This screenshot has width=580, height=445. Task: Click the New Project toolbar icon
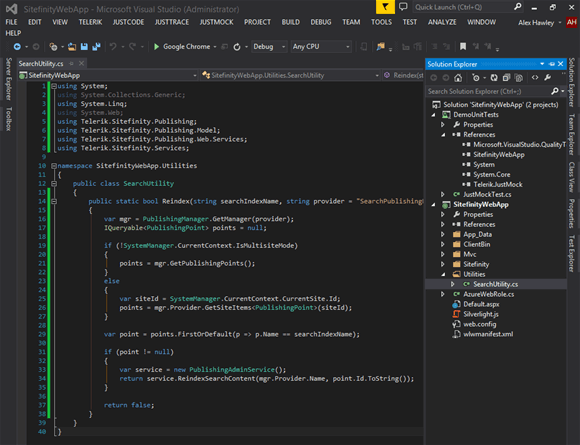tap(53, 47)
